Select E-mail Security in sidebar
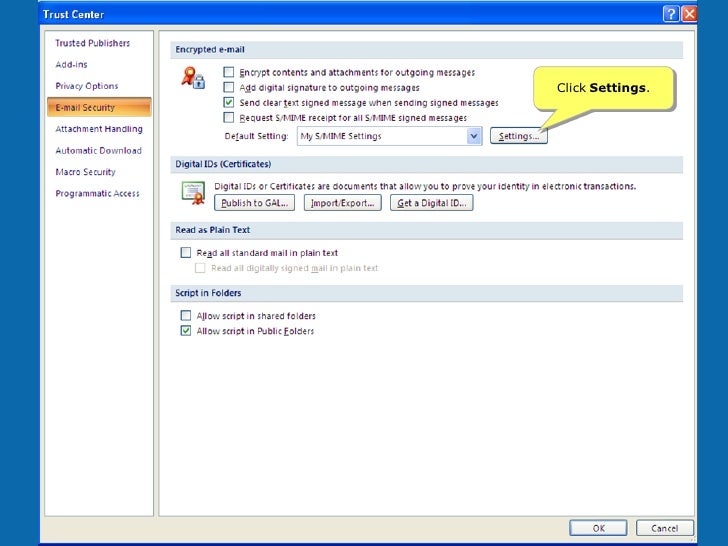 tap(99, 107)
